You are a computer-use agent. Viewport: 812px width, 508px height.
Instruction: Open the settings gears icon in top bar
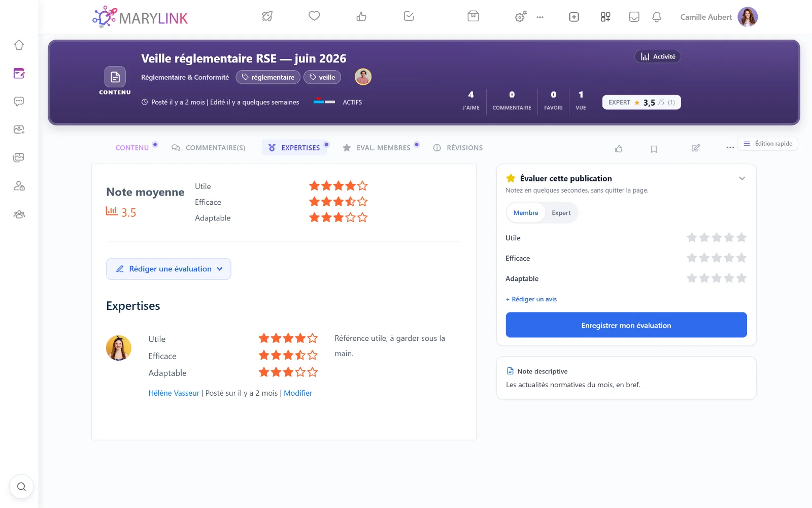[521, 17]
